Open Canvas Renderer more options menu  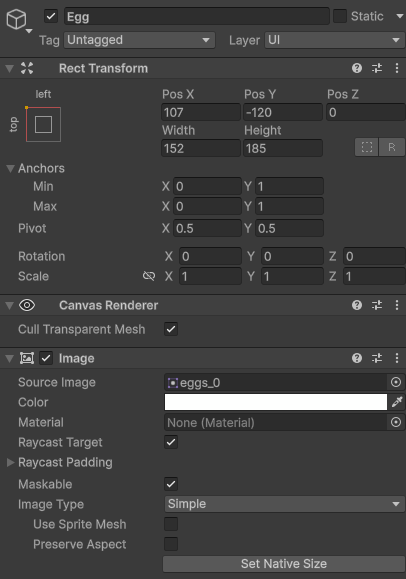397,305
